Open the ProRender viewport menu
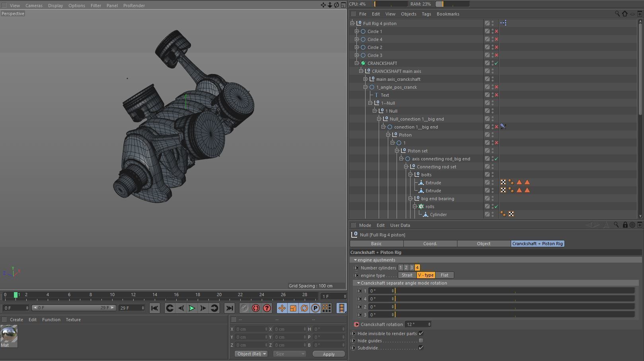Image resolution: width=644 pixels, height=361 pixels. (134, 6)
